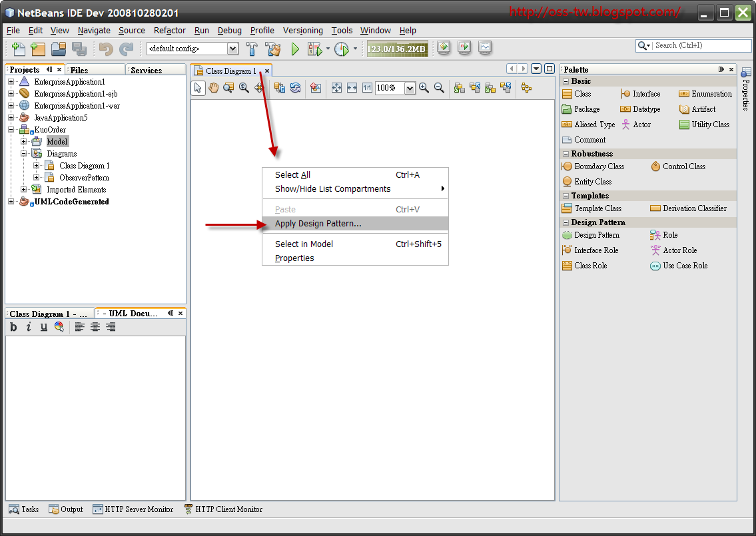Expand the EnterpriseApplication1 project node
The width and height of the screenshot is (756, 536).
[x=11, y=82]
